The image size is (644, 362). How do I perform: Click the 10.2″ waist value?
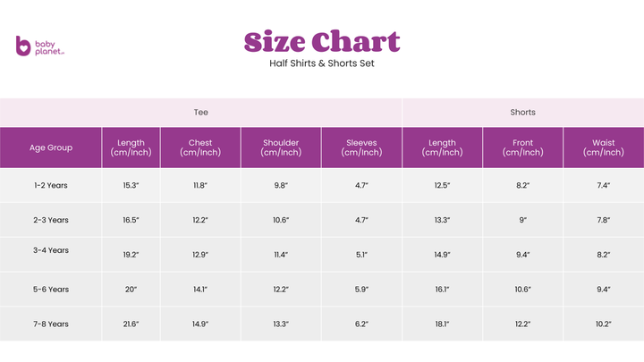click(x=604, y=324)
